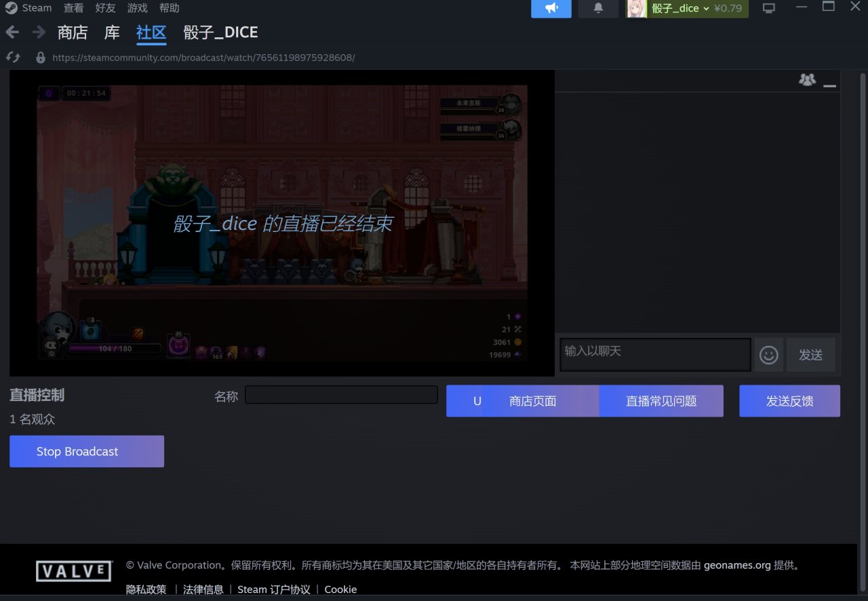Focus the 输入以聊天 chat input
Viewport: 868px width, 601px height.
coord(655,354)
